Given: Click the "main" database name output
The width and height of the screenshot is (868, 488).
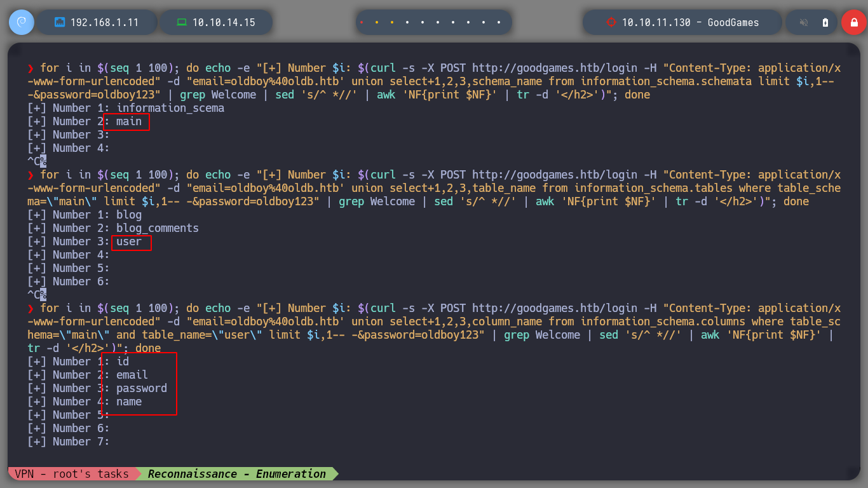Looking at the screenshot, I should pyautogui.click(x=129, y=121).
